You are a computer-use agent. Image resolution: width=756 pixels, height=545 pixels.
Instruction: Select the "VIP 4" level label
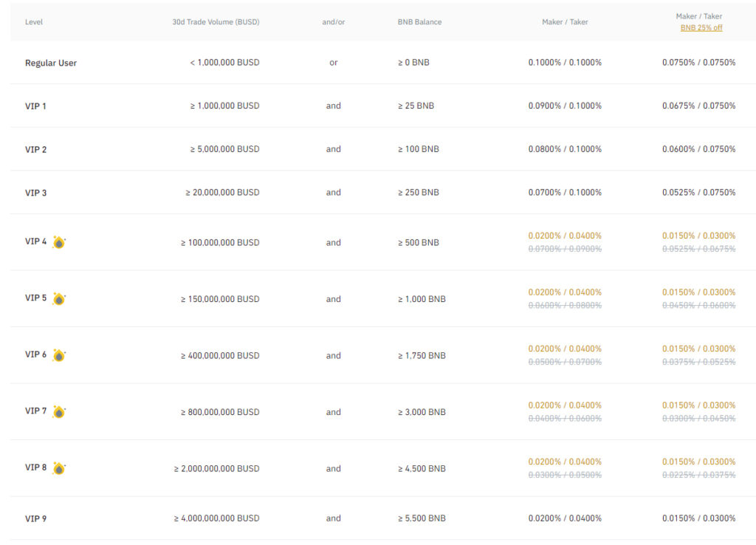coord(35,241)
